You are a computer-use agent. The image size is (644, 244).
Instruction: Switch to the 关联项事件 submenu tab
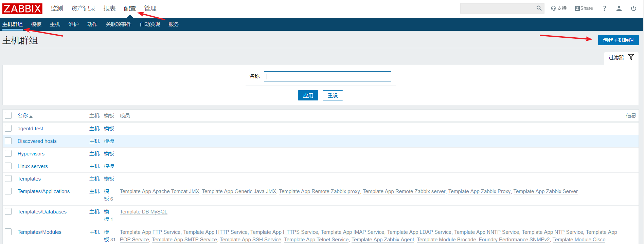click(x=119, y=24)
